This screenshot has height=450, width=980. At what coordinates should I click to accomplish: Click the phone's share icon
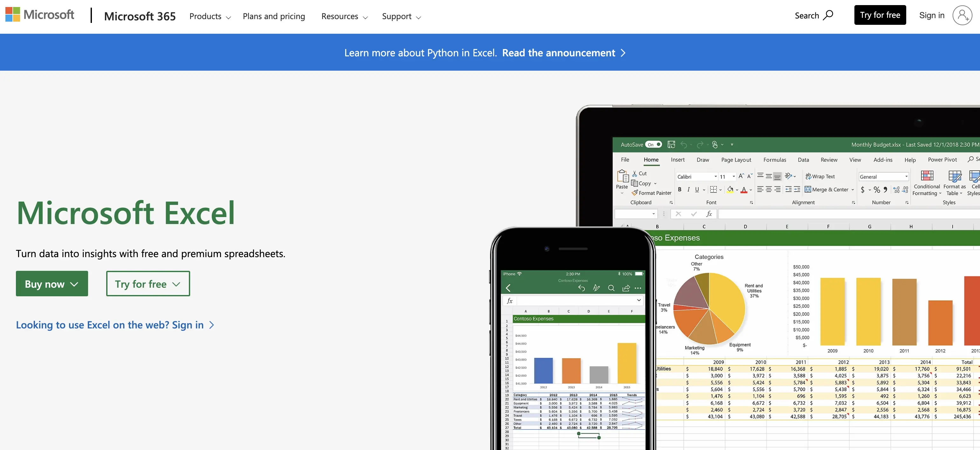[626, 288]
